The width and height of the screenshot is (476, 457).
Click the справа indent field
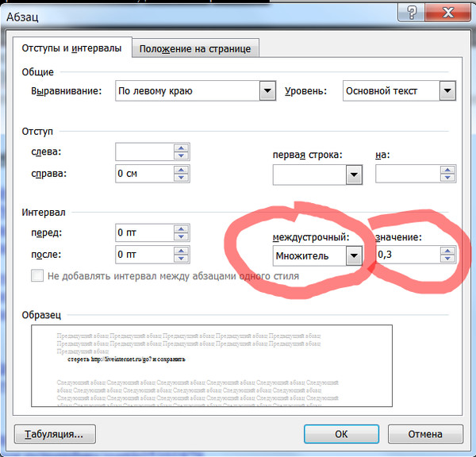144,174
